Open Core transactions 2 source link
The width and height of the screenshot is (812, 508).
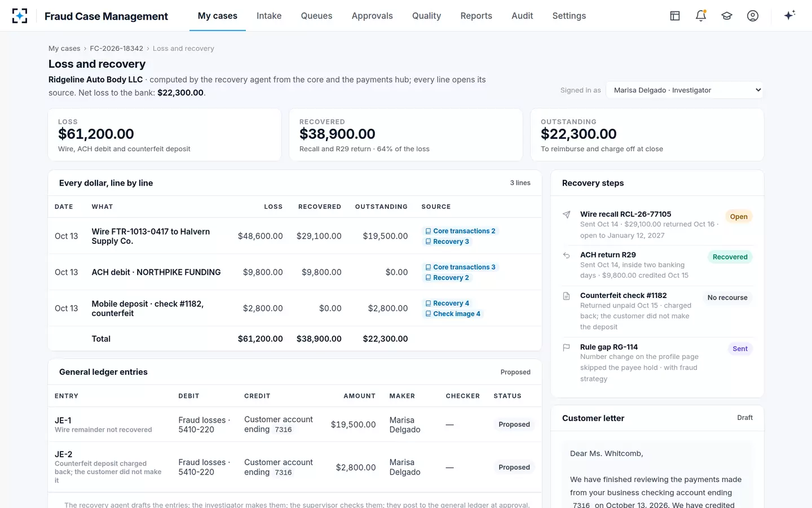point(460,231)
